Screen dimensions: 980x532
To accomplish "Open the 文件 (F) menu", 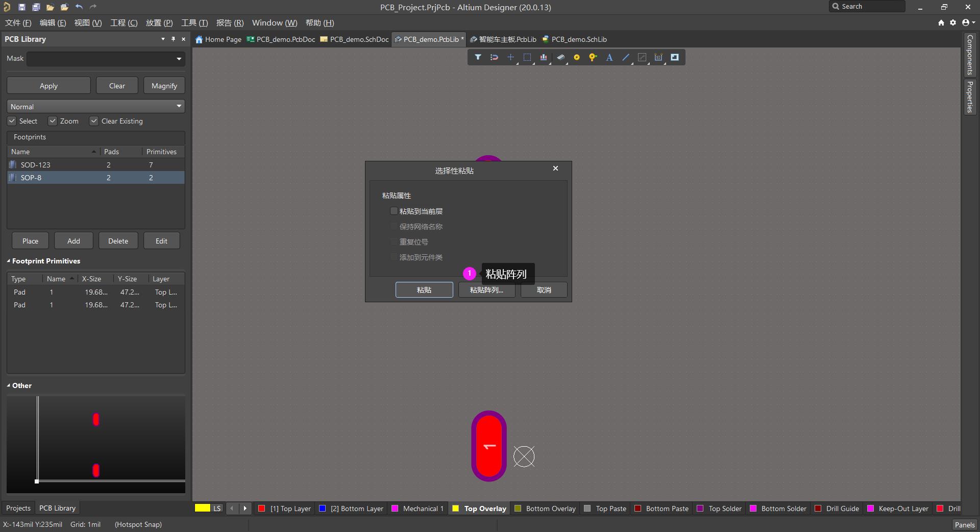I will click(x=18, y=22).
